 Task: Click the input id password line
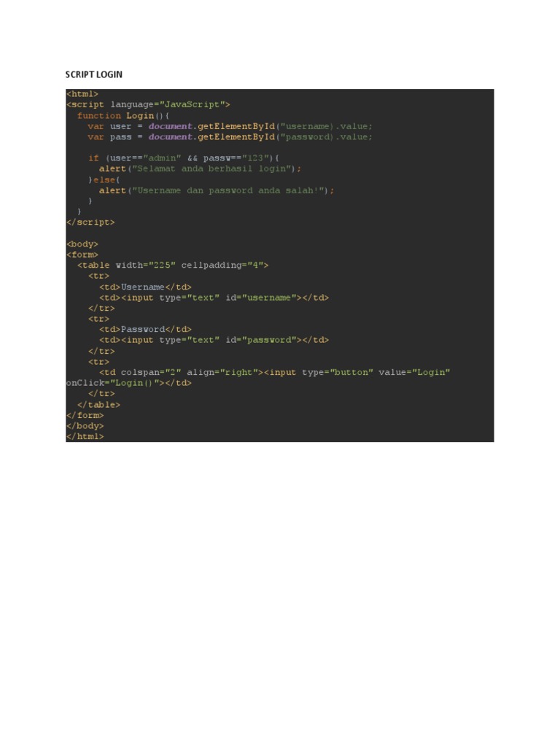(214, 340)
